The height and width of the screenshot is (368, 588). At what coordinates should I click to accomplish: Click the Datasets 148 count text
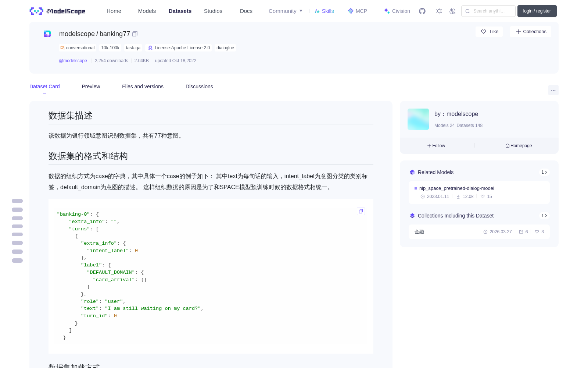pyautogui.click(x=469, y=125)
